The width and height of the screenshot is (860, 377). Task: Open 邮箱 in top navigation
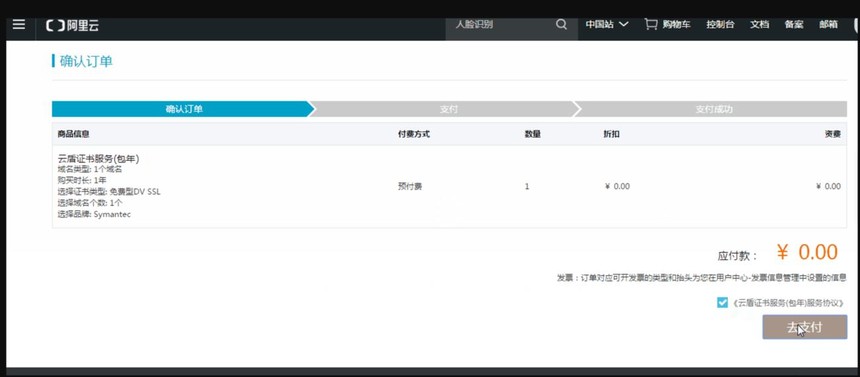coord(828,24)
